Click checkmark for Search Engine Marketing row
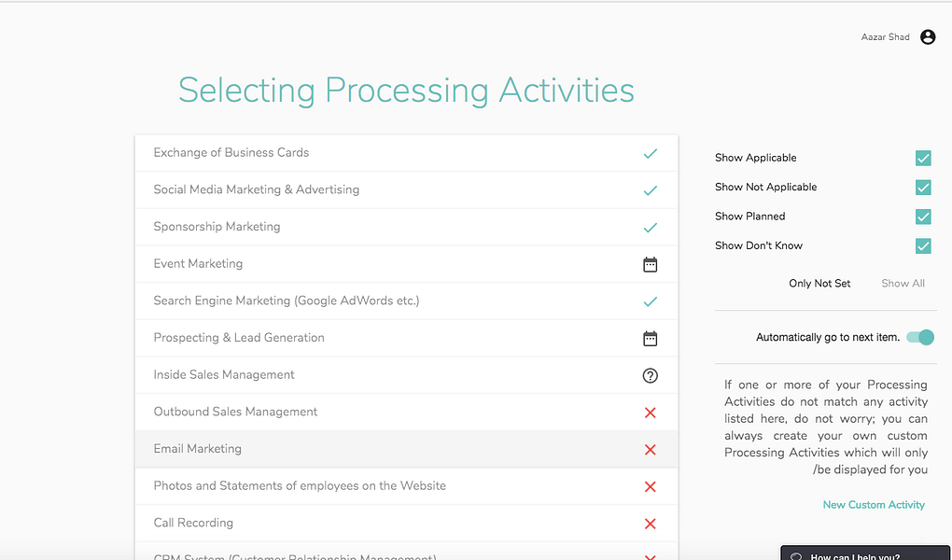 click(651, 301)
